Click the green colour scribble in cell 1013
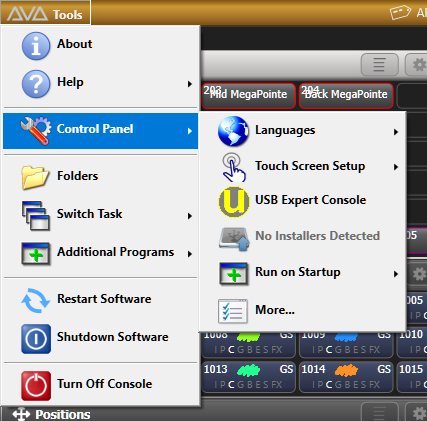The height and width of the screenshot is (421, 427). click(249, 370)
